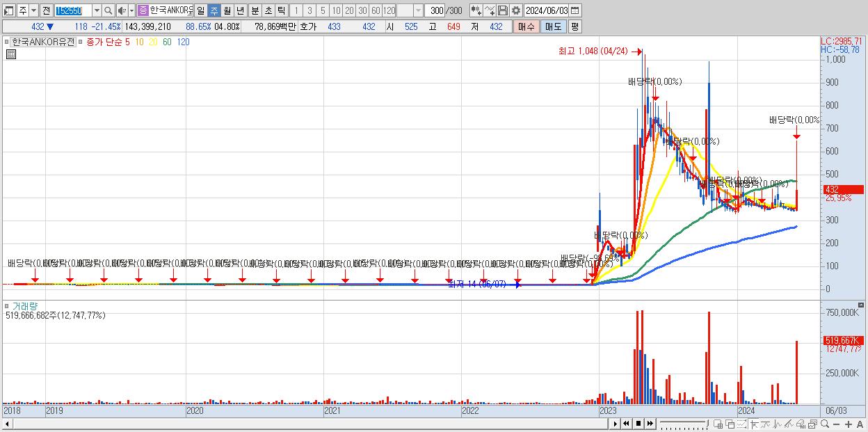
Task: Open the calendar date picker icon
Action: pyautogui.click(x=575, y=10)
